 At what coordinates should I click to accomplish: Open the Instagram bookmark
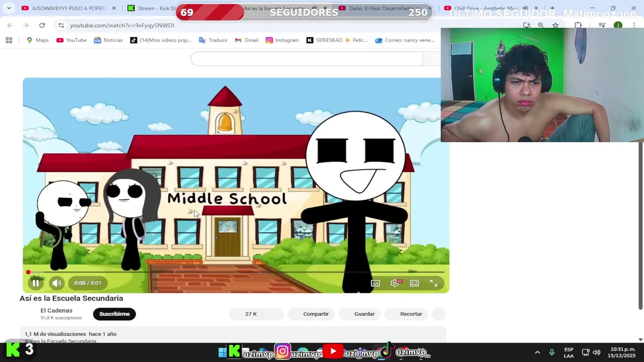click(282, 40)
